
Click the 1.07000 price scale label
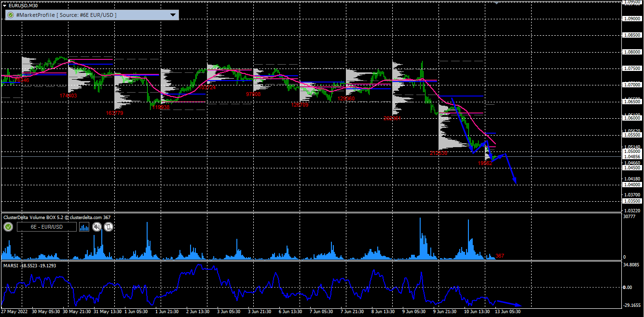[631, 85]
